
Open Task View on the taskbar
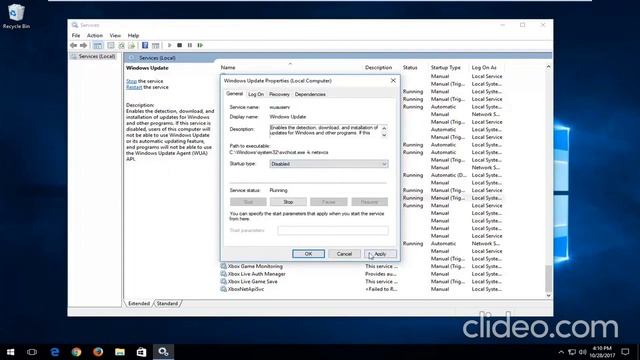click(x=32, y=352)
